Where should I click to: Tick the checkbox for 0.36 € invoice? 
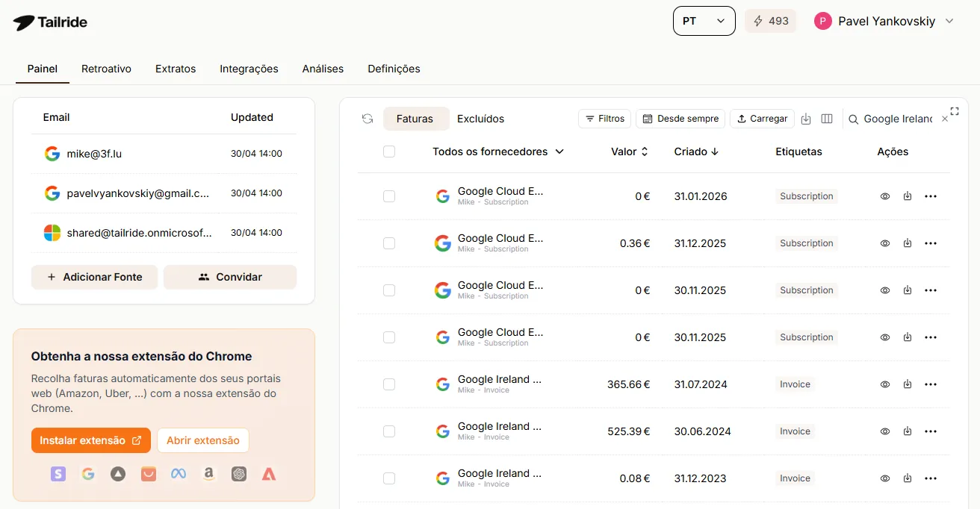click(x=389, y=243)
